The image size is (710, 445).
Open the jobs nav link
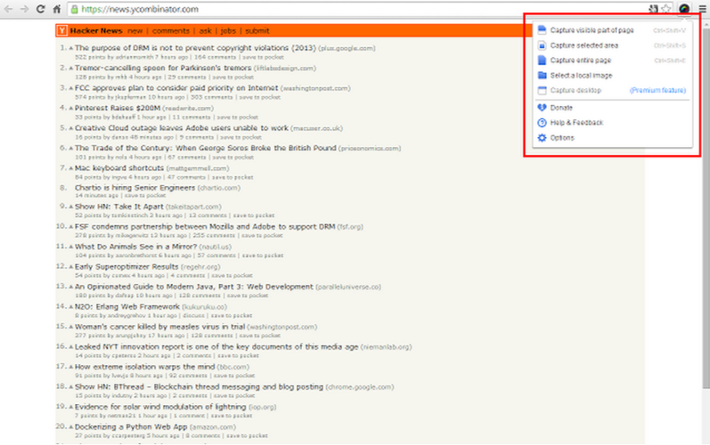pyautogui.click(x=228, y=31)
